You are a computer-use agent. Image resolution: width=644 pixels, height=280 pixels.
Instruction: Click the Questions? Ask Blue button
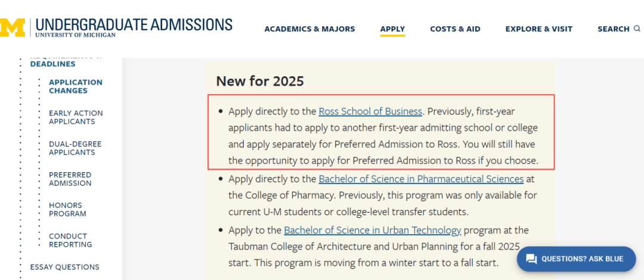click(576, 259)
